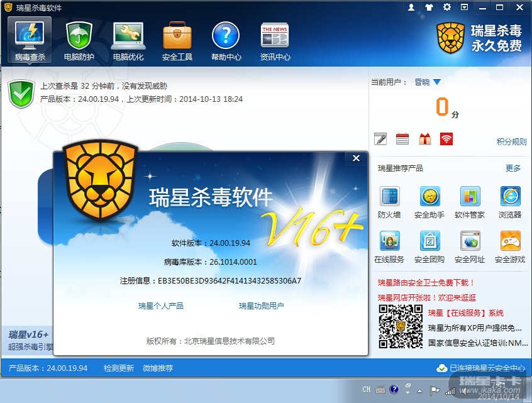Click 检测更新 in status bar
Screen dimensions: 532x403
point(119,368)
